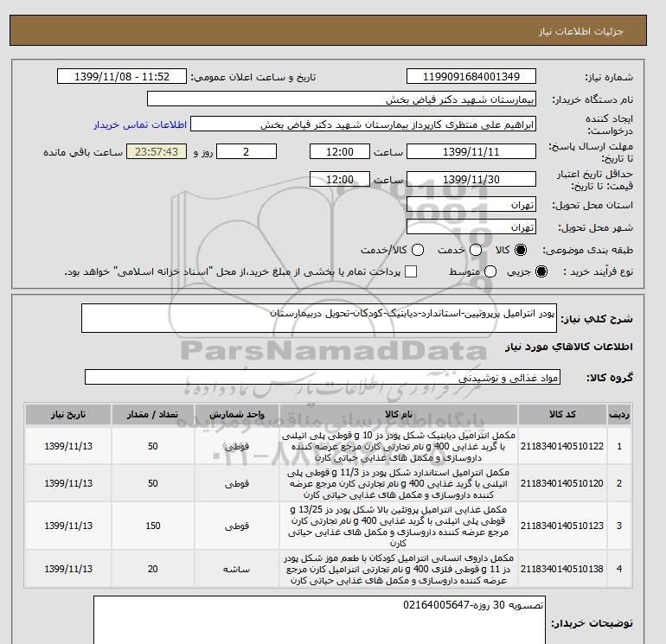The image size is (666, 644).
Task: Click the response deadline time 12:00 field
Action: (x=340, y=151)
